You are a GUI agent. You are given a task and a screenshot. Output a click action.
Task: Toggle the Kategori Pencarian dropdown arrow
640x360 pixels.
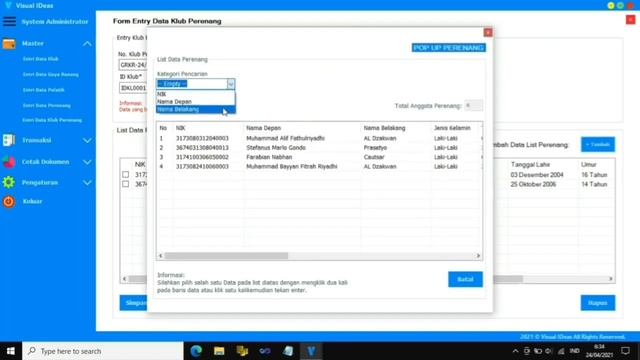(x=231, y=84)
